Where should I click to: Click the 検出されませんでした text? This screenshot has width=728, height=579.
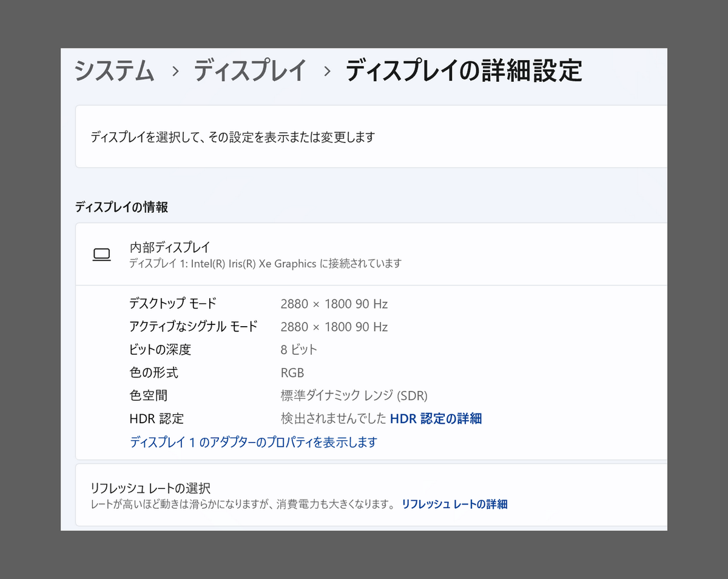pyautogui.click(x=334, y=419)
